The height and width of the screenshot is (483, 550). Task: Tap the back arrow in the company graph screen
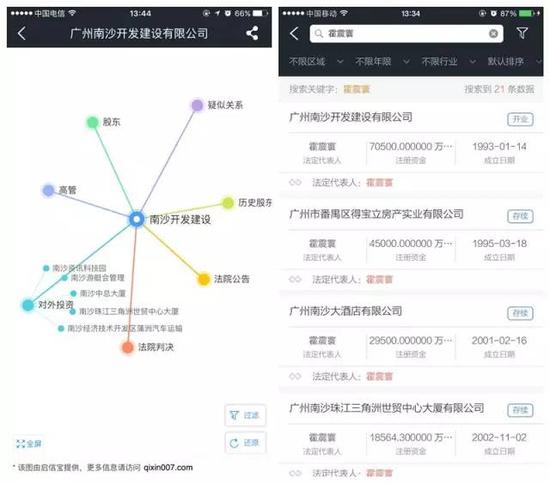pyautogui.click(x=22, y=33)
